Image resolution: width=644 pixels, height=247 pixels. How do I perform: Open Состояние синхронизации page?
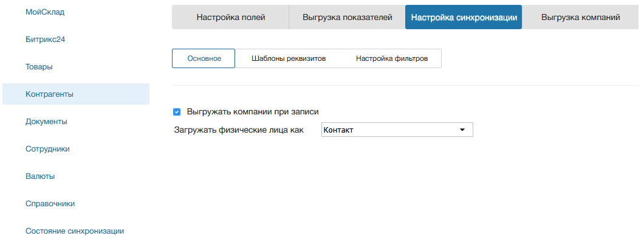(75, 231)
